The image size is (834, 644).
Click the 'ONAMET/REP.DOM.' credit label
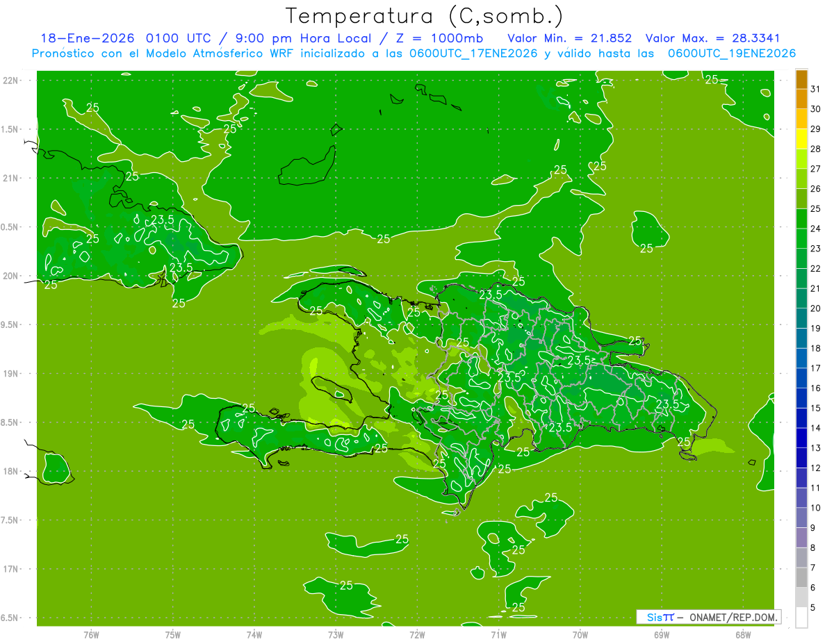(x=734, y=617)
